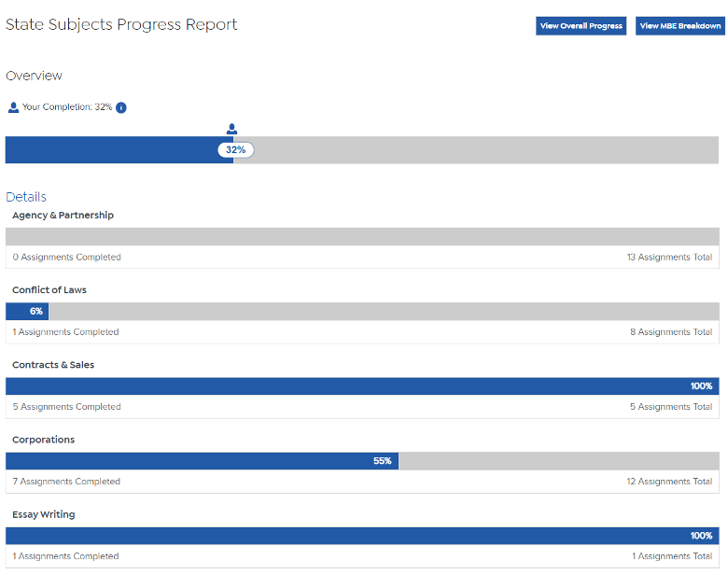
Task: Click the 32% badge on overview bar
Action: 235,150
